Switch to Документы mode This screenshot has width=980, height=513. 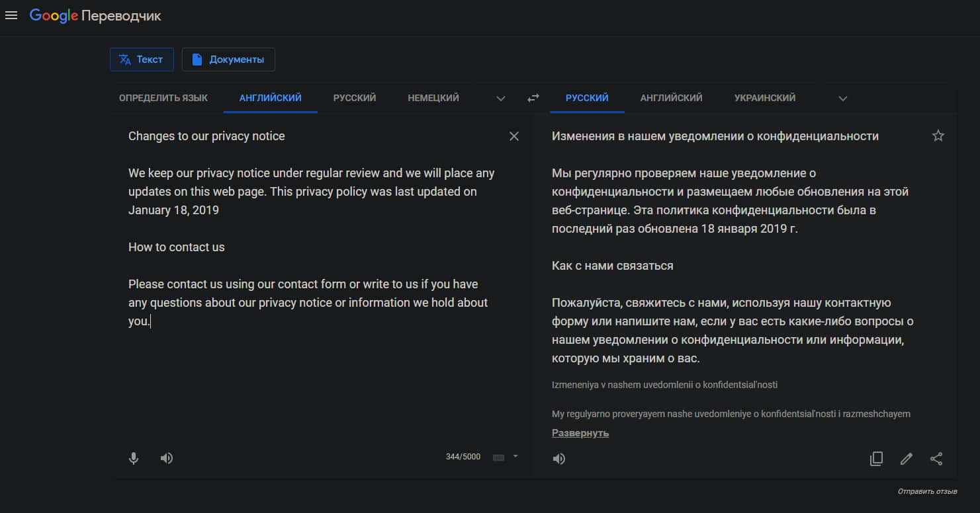(228, 59)
